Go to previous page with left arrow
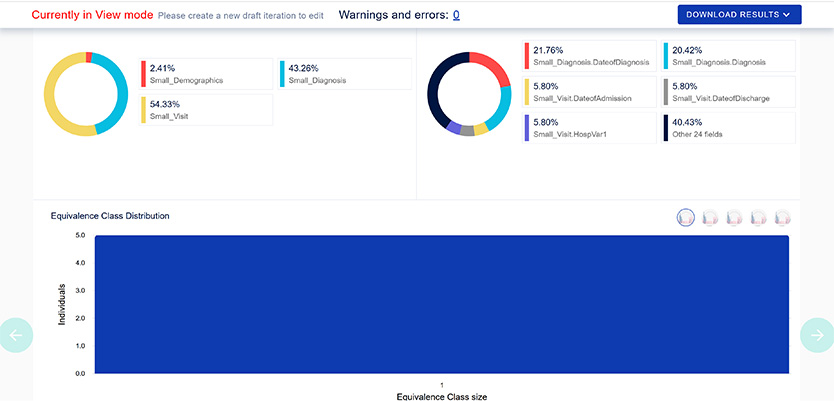The height and width of the screenshot is (401, 834). click(15, 335)
